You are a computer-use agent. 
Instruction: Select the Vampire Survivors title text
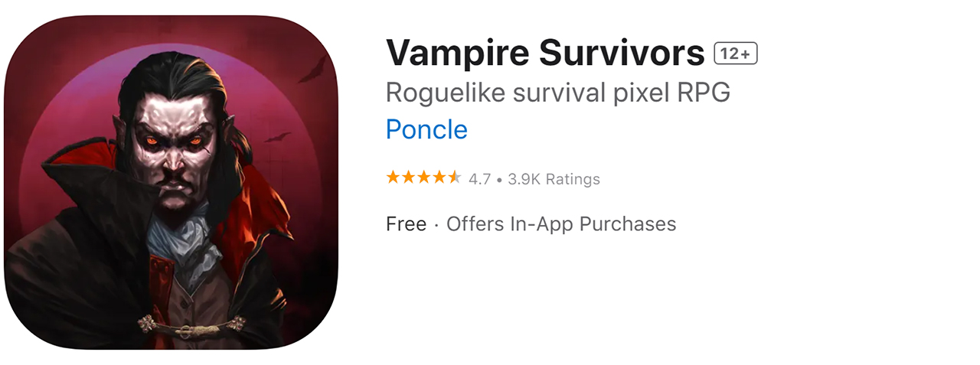click(545, 53)
